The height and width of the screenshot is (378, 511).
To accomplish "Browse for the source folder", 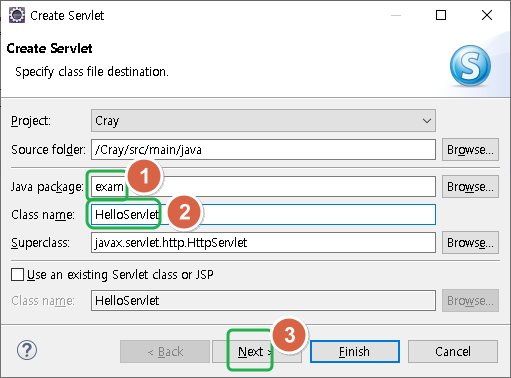I will pos(470,150).
